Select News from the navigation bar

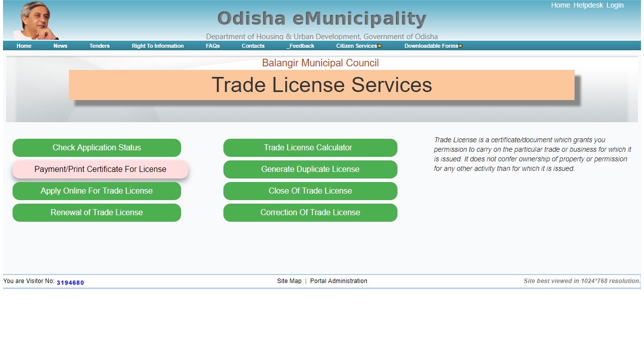pos(60,46)
